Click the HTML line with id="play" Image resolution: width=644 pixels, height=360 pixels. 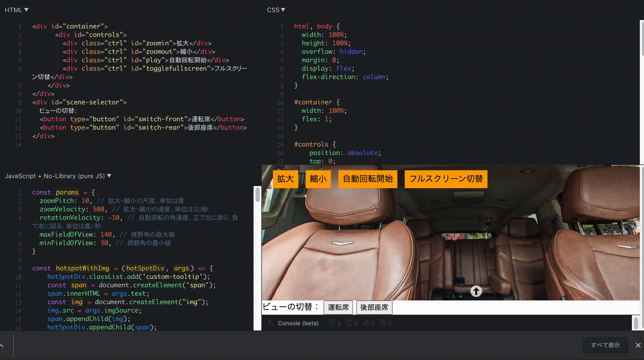(146, 60)
